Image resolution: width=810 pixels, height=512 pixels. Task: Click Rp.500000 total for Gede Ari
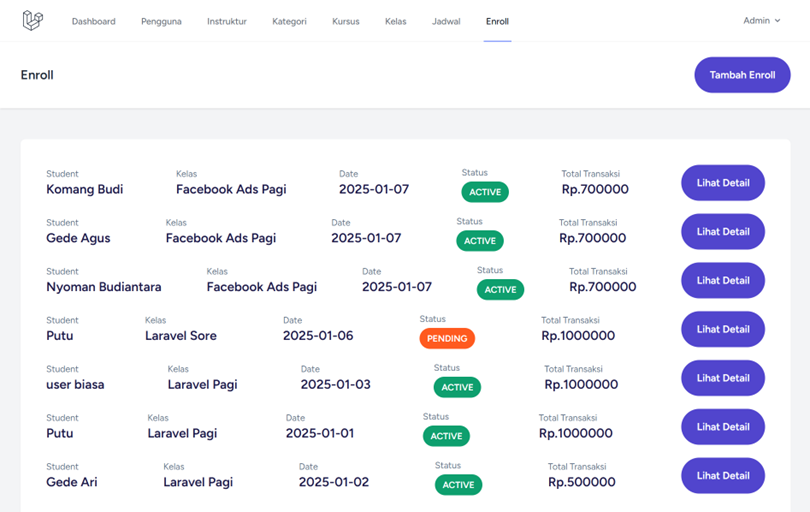point(582,482)
